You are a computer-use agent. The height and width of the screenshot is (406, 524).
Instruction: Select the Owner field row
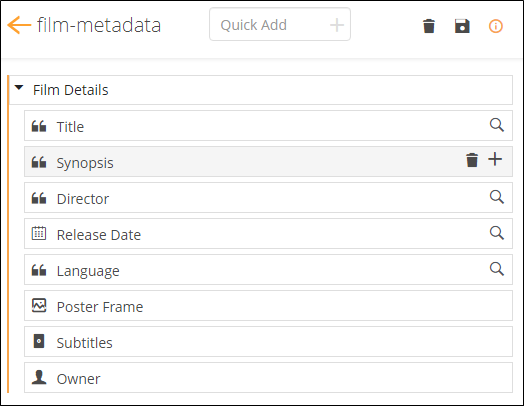tap(268, 378)
